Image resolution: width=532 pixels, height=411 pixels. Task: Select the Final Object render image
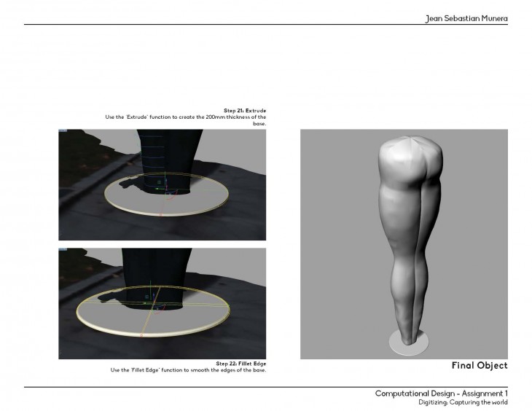[x=404, y=244]
